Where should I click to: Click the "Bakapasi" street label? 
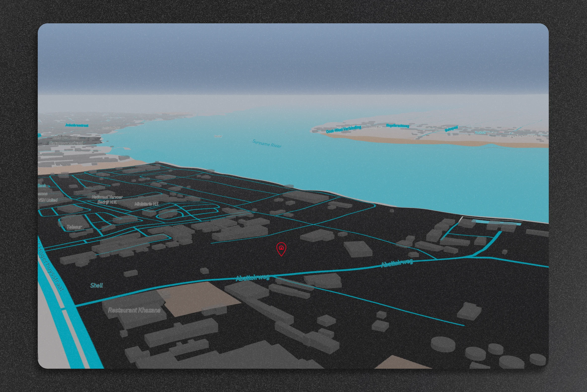451,129
